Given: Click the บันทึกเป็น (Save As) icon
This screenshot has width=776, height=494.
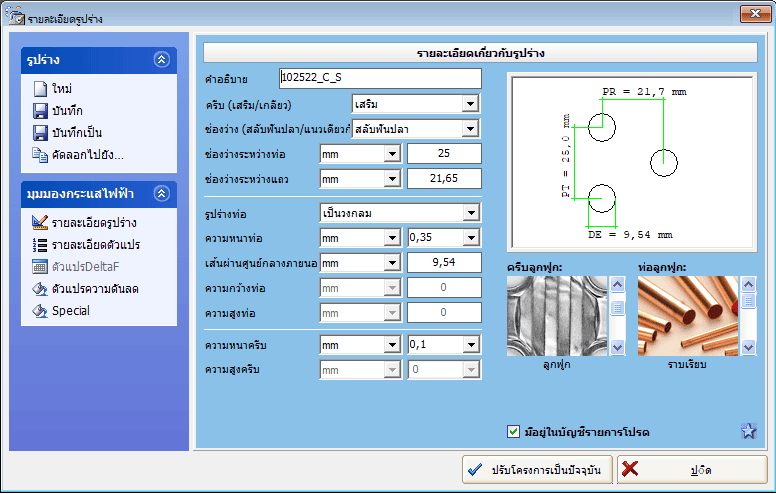Looking at the screenshot, I should [x=40, y=133].
